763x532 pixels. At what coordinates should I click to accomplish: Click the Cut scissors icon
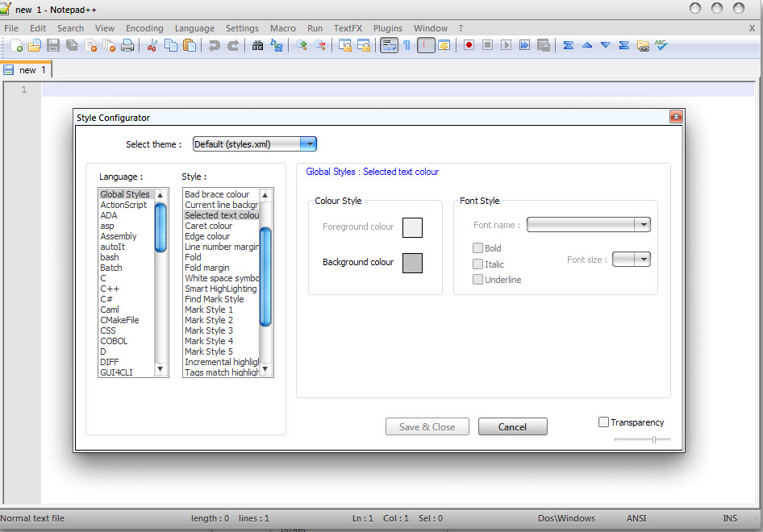click(x=152, y=46)
